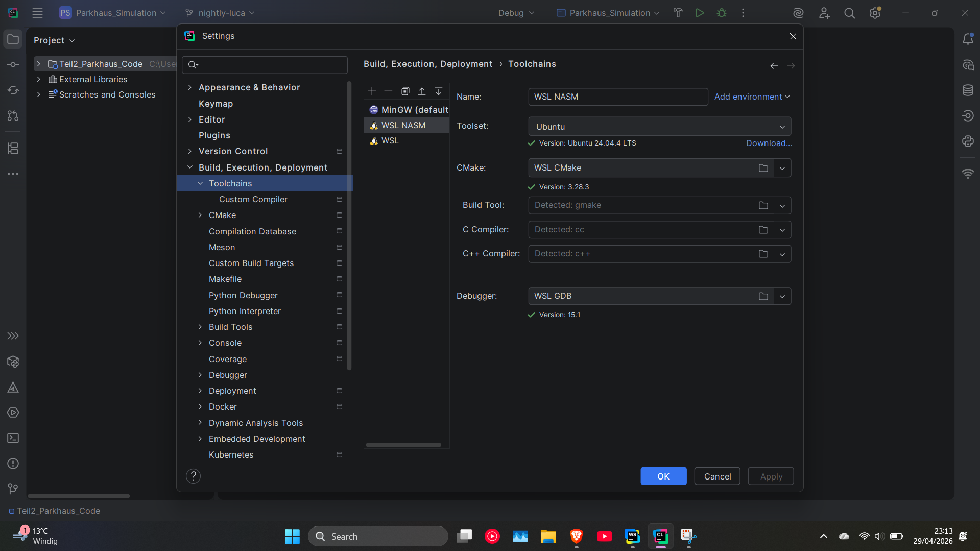Open C++ Compiler dropdown arrow
Image resolution: width=980 pixels, height=551 pixels.
click(x=782, y=254)
